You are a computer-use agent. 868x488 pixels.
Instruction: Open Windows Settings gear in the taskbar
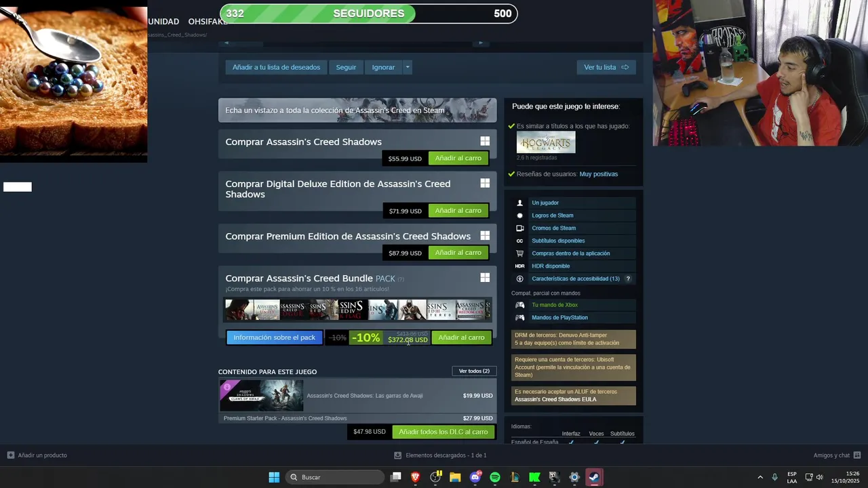(574, 477)
